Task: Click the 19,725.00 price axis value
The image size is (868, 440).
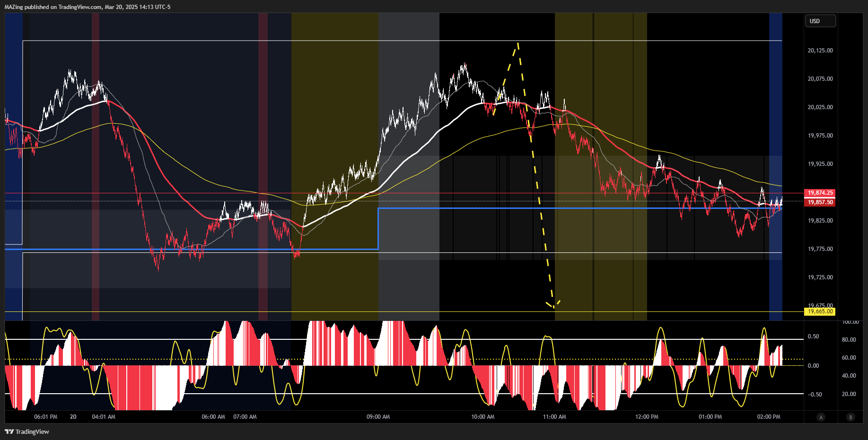Action: [x=820, y=277]
